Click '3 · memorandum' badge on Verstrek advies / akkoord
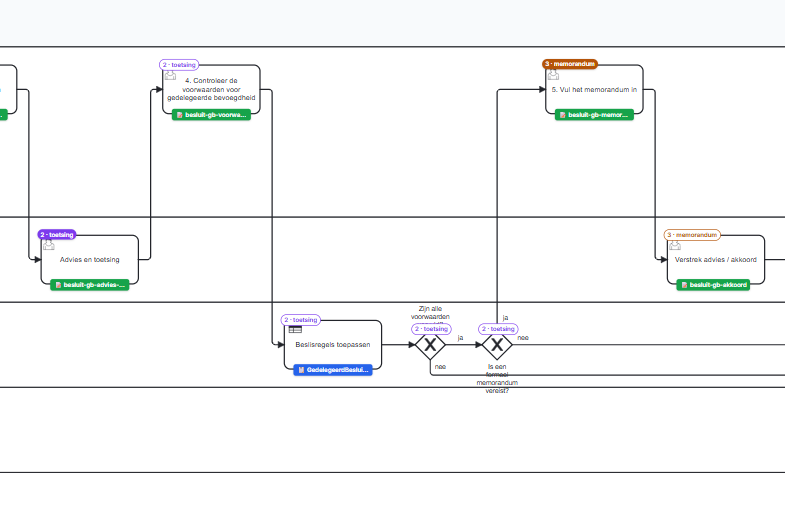The width and height of the screenshot is (785, 509). click(x=692, y=235)
